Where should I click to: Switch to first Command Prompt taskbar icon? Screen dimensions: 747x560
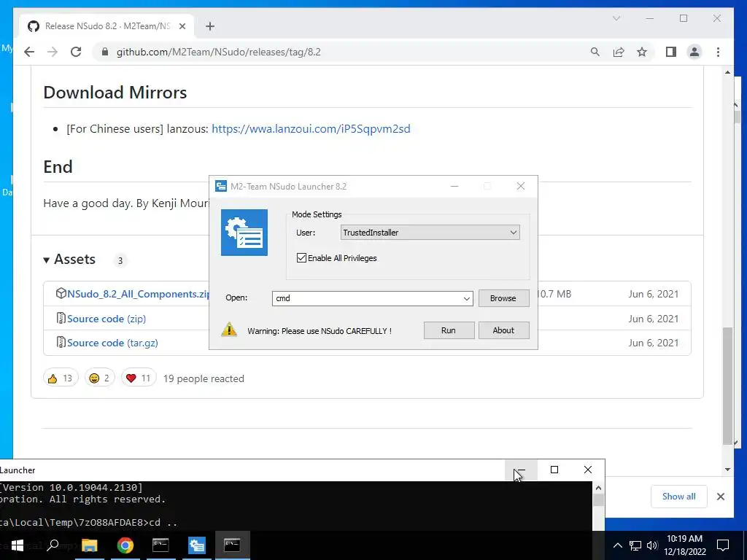click(x=160, y=545)
